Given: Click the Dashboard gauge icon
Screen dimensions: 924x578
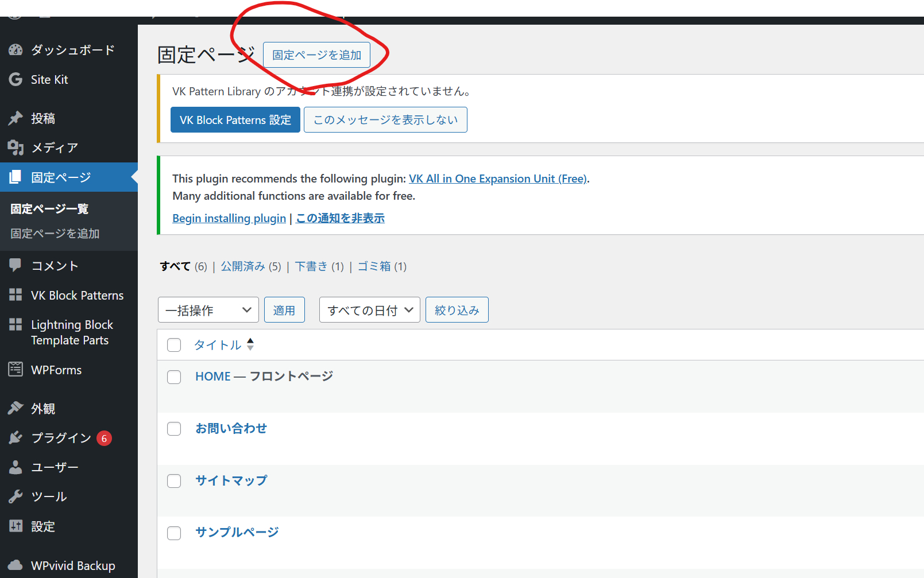Looking at the screenshot, I should tap(16, 50).
